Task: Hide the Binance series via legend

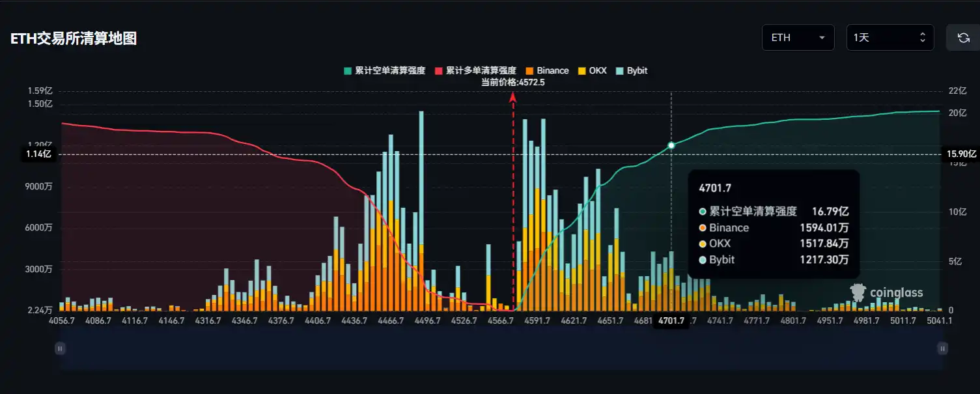Action: point(547,70)
